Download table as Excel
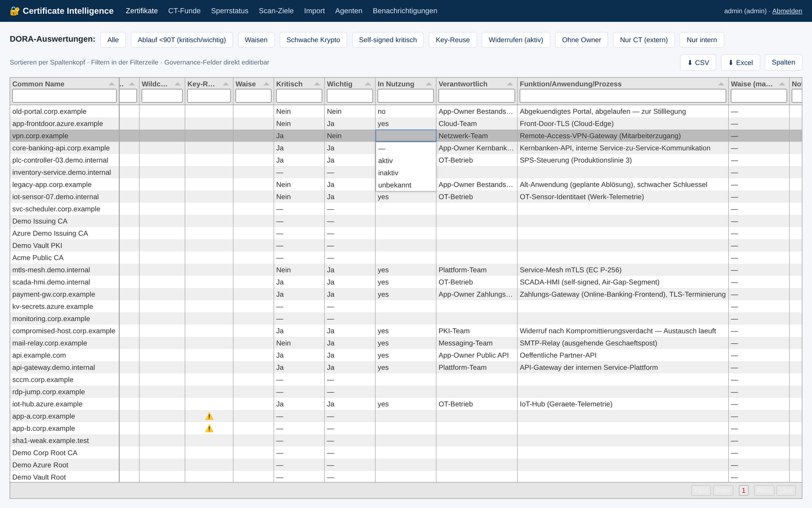 pyautogui.click(x=740, y=62)
